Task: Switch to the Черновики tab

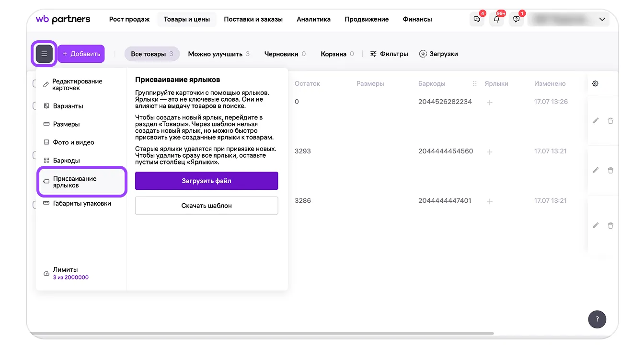Action: tap(285, 54)
